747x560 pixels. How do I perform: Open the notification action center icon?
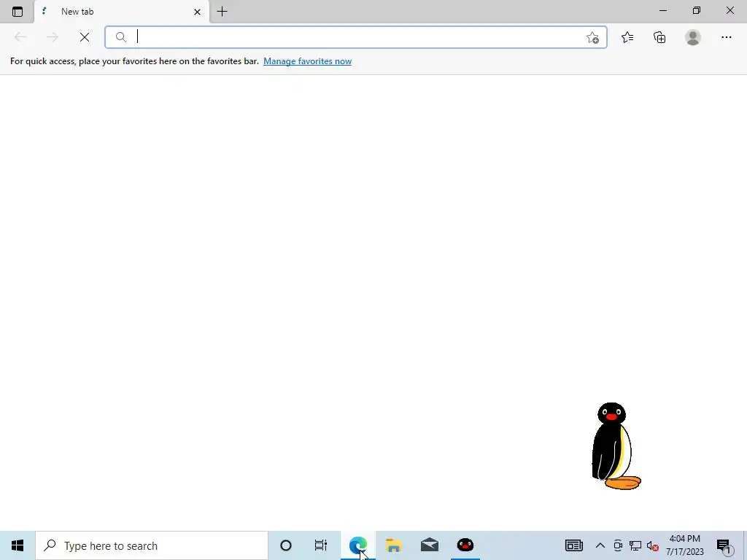pos(724,545)
